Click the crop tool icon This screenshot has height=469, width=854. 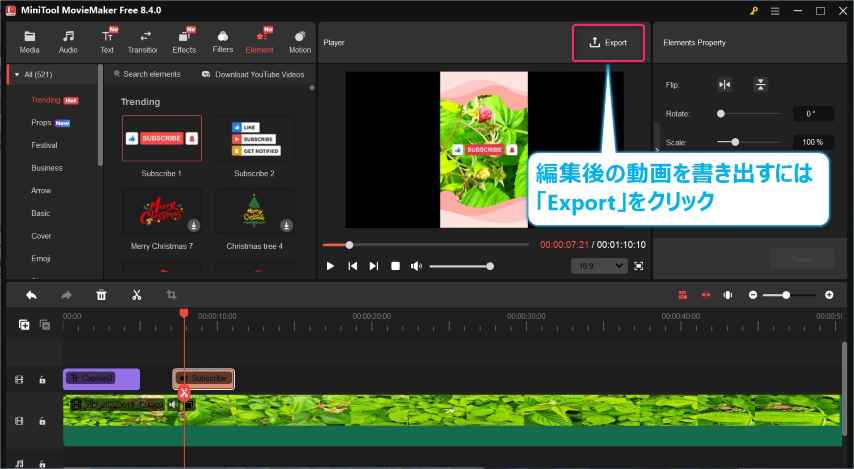(171, 295)
